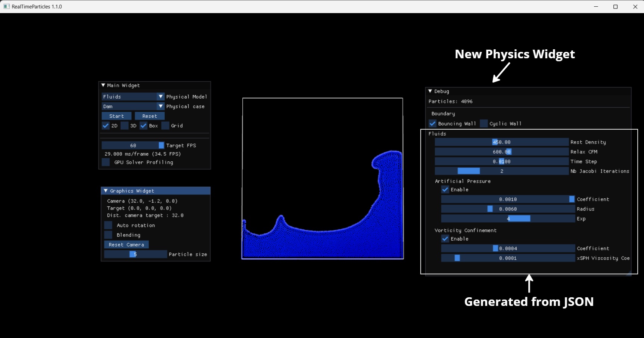The image size is (644, 338).
Task: Toggle the Box checkbox
Action: click(x=143, y=126)
